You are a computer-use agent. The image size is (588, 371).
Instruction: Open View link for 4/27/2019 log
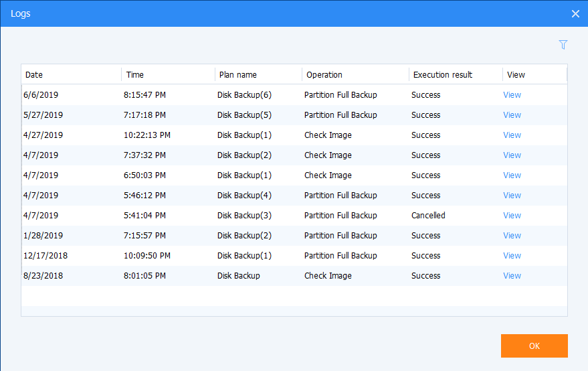(x=512, y=135)
